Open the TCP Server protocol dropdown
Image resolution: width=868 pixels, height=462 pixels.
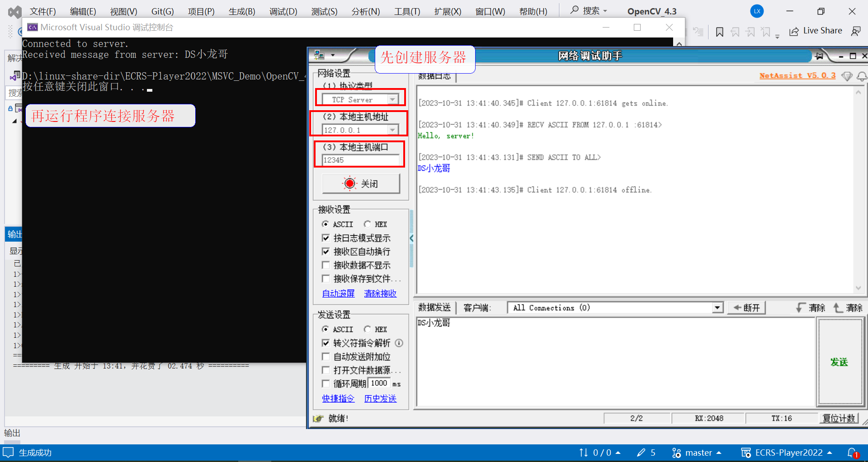click(x=392, y=99)
